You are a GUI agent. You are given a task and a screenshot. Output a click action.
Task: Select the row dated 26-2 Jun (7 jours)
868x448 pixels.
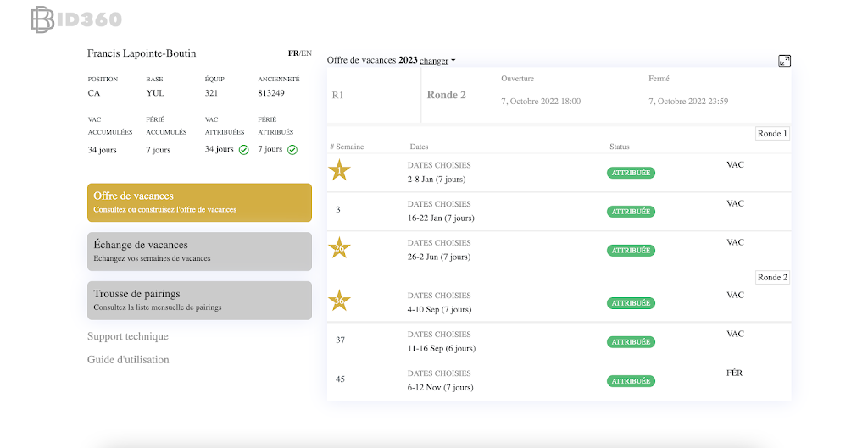(x=559, y=250)
